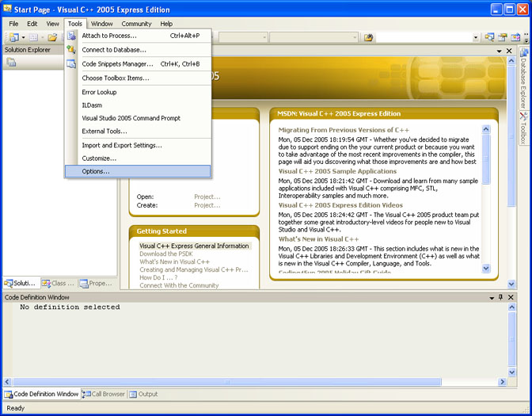Viewport: 532px width, 416px height.
Task: Open the View menu
Action: pyautogui.click(x=52, y=24)
